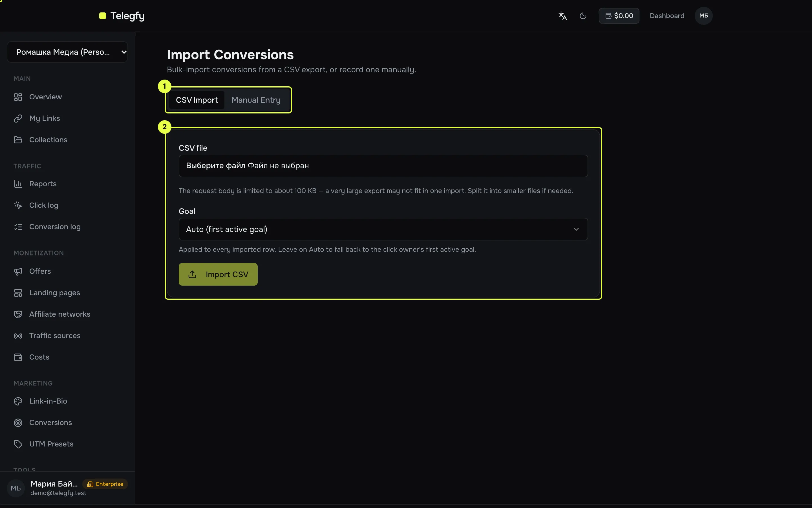Image resolution: width=812 pixels, height=508 pixels.
Task: Click the Conversions target icon
Action: (x=18, y=423)
